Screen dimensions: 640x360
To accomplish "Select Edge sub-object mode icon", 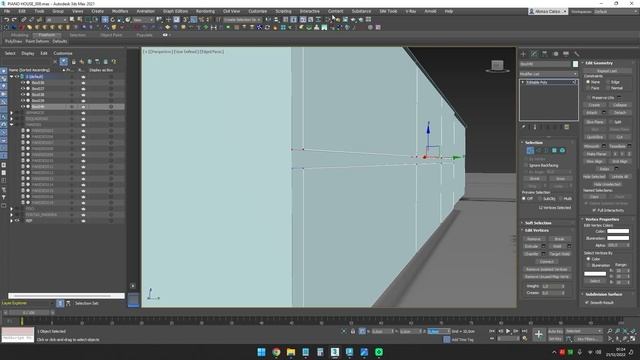I will pyautogui.click(x=538, y=151).
